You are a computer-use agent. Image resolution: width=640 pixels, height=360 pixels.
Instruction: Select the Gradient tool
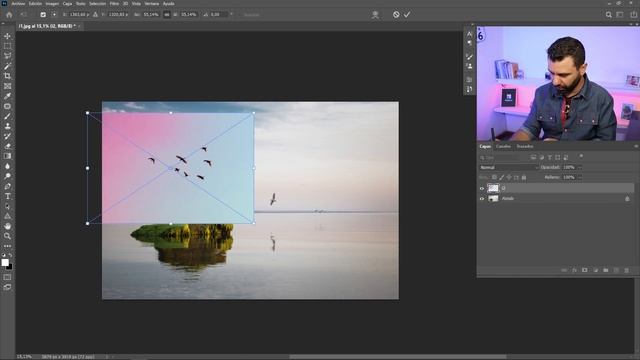point(7,156)
